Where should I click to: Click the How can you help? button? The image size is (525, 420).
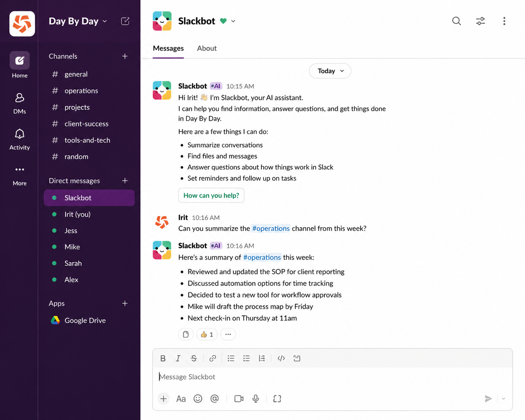pyautogui.click(x=211, y=195)
